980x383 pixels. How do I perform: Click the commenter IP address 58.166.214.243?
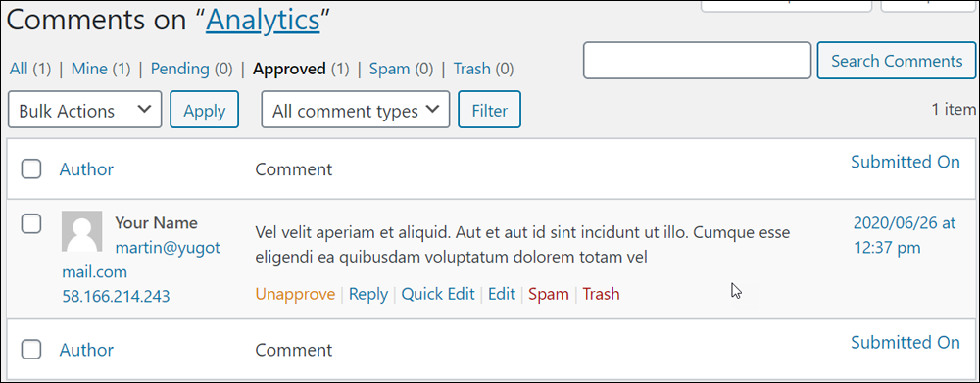[x=116, y=296]
